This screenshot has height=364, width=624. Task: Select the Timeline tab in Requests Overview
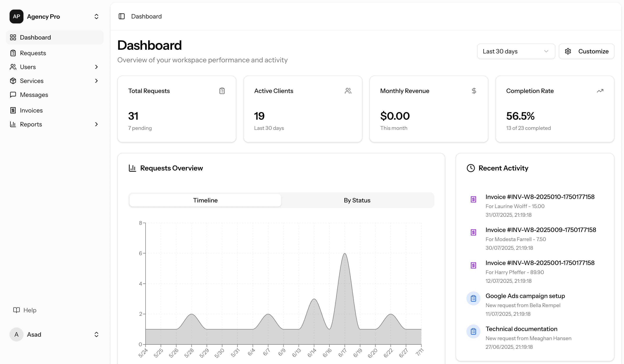(205, 200)
